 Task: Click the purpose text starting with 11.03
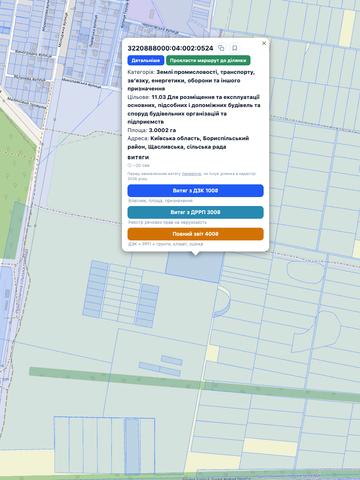pyautogui.click(x=193, y=109)
